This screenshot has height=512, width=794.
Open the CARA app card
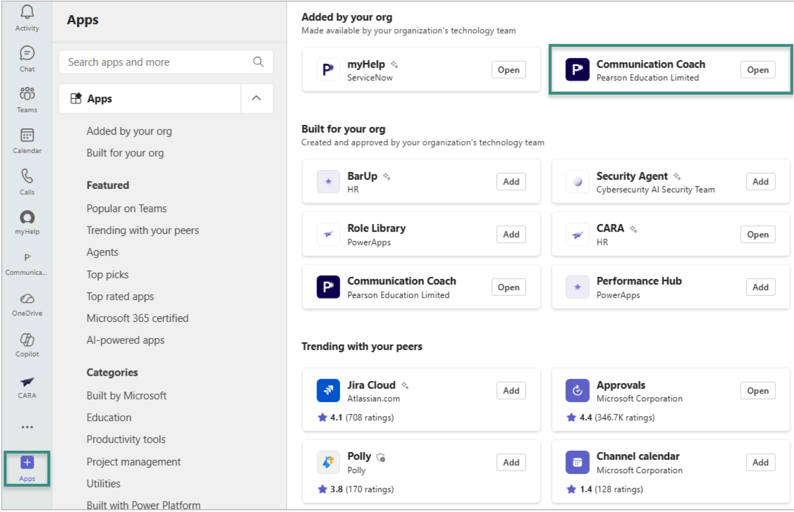(758, 234)
